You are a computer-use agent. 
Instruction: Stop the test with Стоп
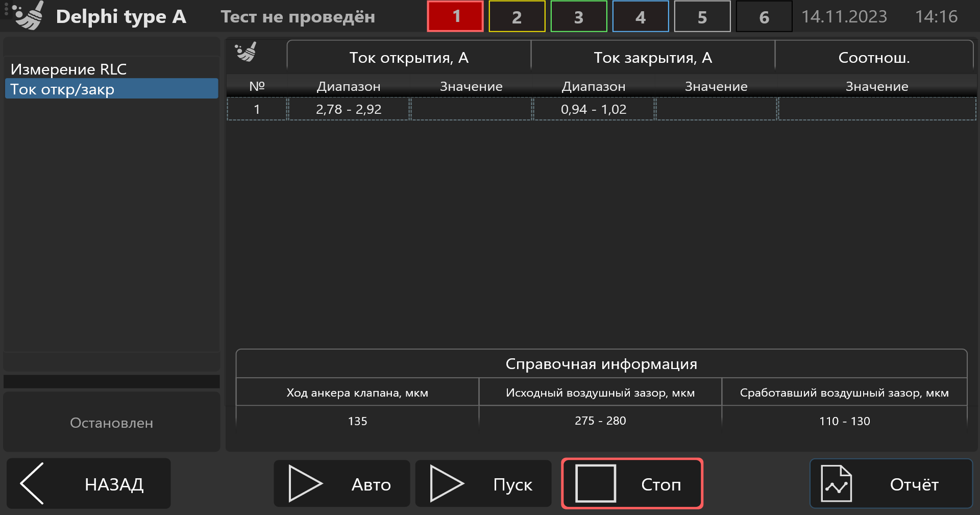[x=632, y=483]
